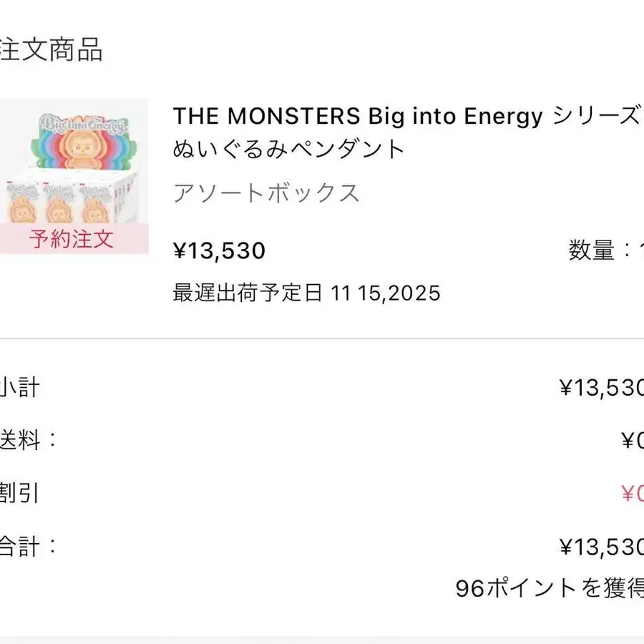Select the total amount ¥13,530
This screenshot has height=644, width=644.
tap(600, 547)
